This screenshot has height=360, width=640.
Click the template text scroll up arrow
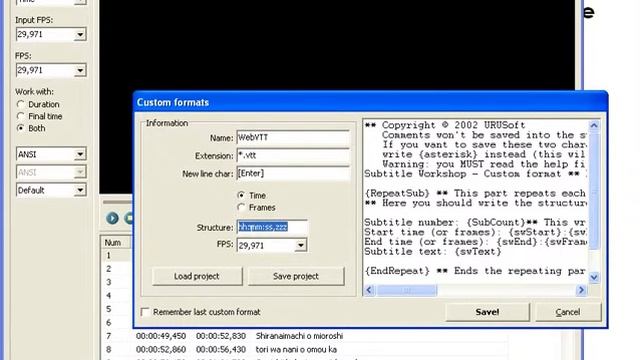point(594,126)
